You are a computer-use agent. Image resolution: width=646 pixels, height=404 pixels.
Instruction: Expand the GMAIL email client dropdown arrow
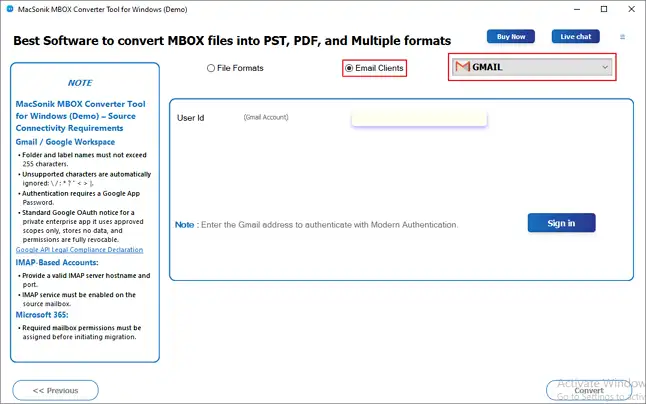605,67
